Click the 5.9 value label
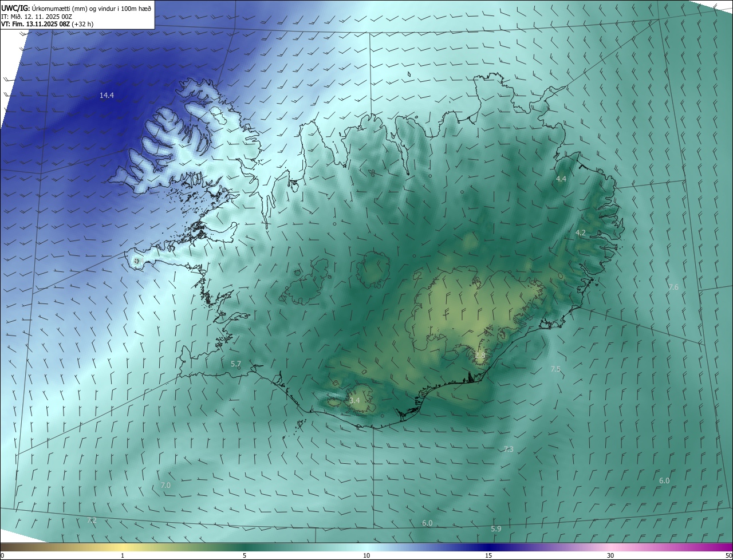The width and height of the screenshot is (733, 560). (x=496, y=529)
